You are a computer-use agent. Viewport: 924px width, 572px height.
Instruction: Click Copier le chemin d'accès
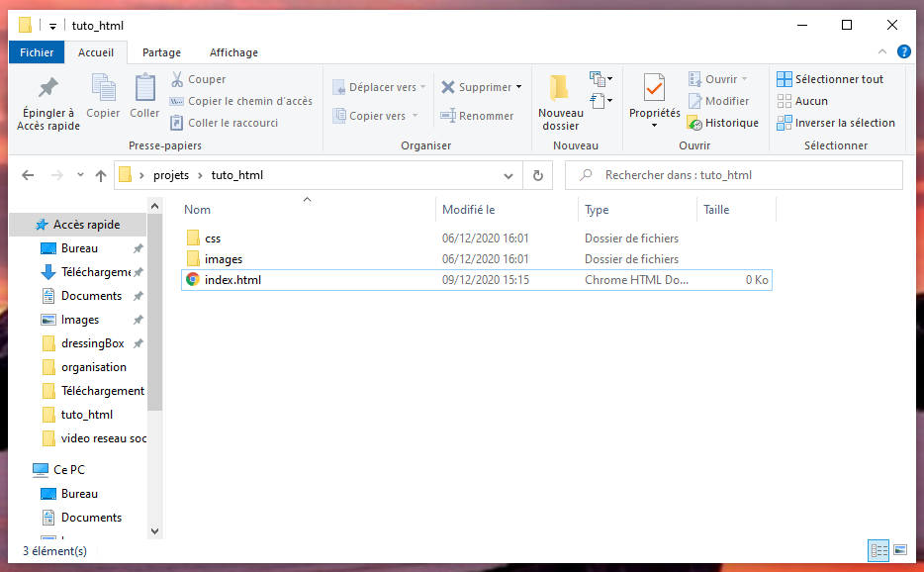[x=241, y=101]
